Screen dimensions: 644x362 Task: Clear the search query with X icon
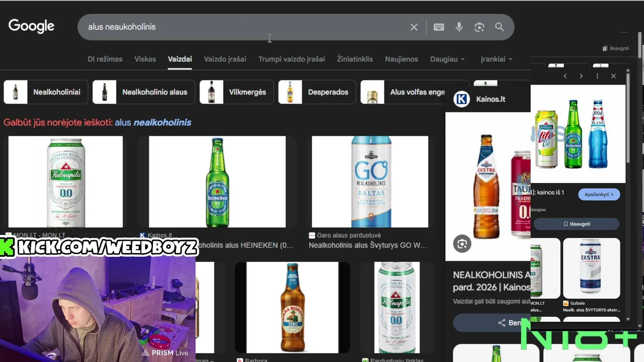click(414, 27)
